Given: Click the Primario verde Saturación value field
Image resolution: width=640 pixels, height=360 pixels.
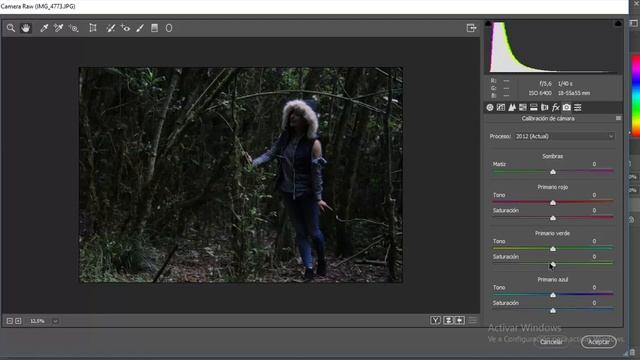Looking at the screenshot, I should coord(594,257).
